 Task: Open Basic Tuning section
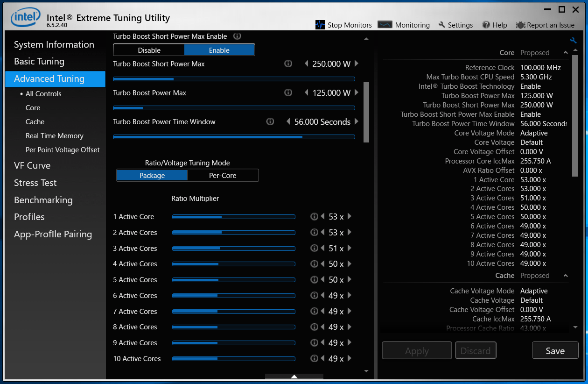tap(39, 61)
